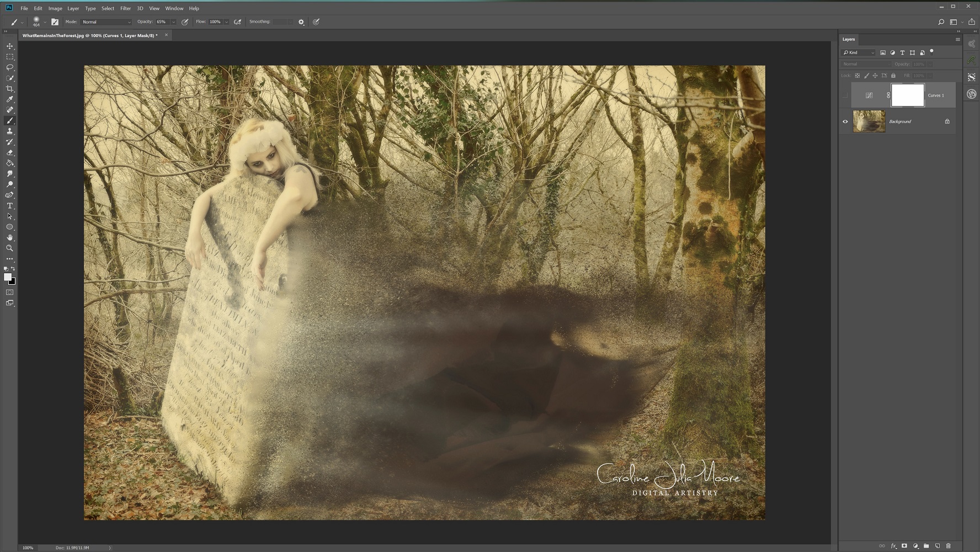Hide the Background layer with eye icon
Image resolution: width=980 pixels, height=552 pixels.
pos(845,121)
